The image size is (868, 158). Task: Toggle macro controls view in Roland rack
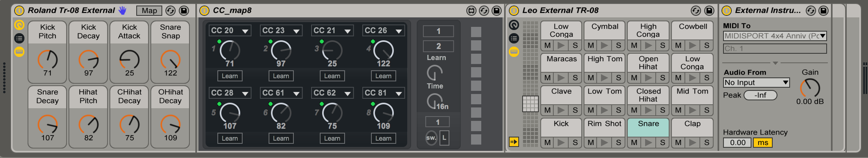coord(19,25)
